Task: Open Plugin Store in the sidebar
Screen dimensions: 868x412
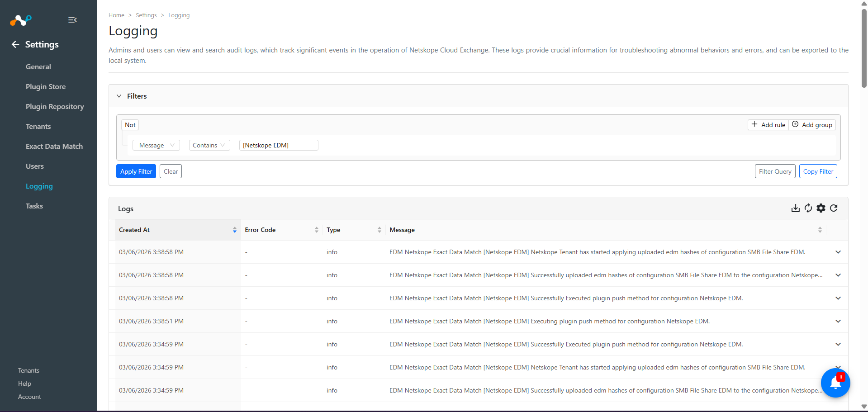Action: pos(46,86)
